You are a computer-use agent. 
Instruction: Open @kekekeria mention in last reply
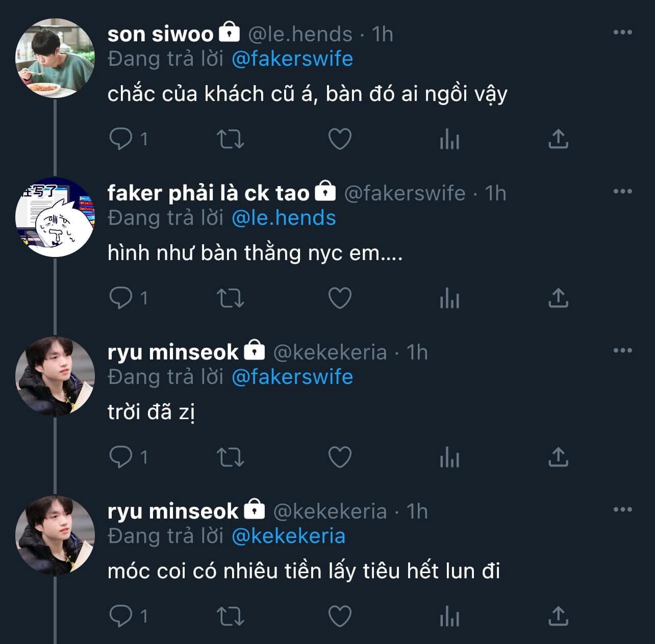click(x=288, y=536)
